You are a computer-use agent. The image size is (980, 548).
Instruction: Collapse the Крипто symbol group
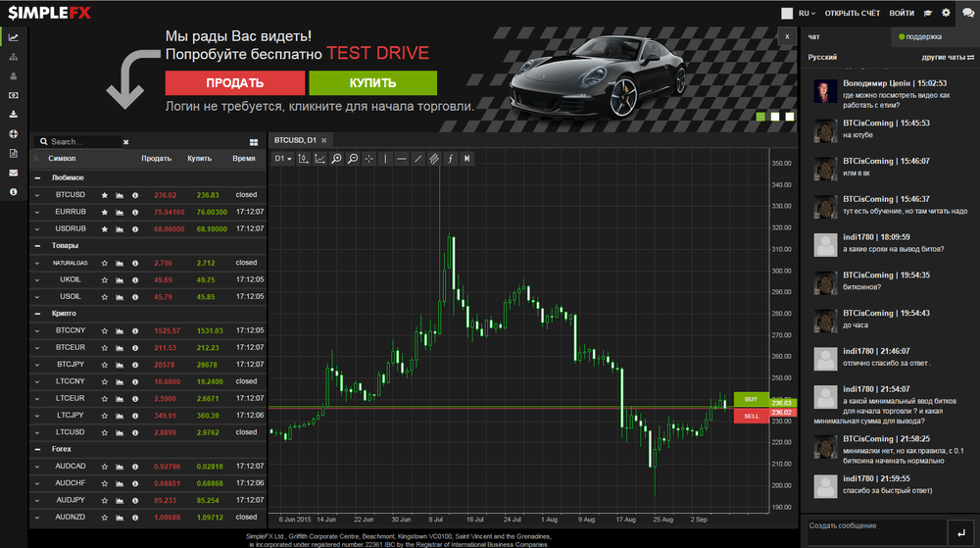[37, 314]
